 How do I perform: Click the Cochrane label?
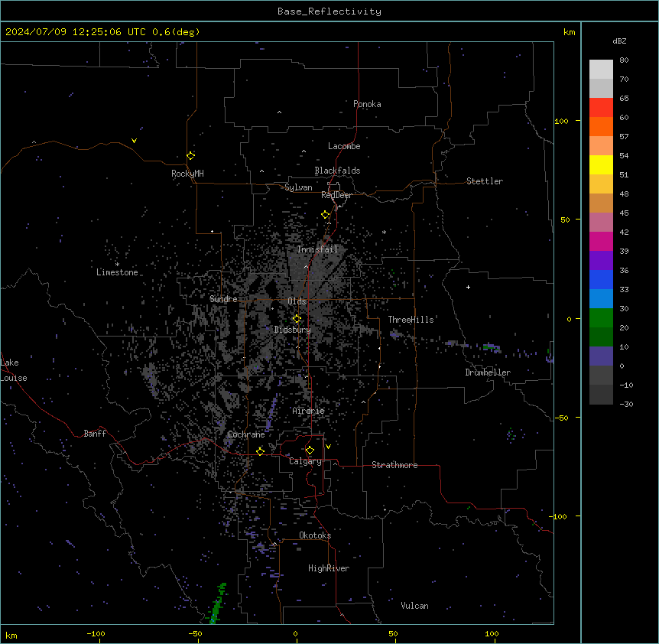(246, 434)
